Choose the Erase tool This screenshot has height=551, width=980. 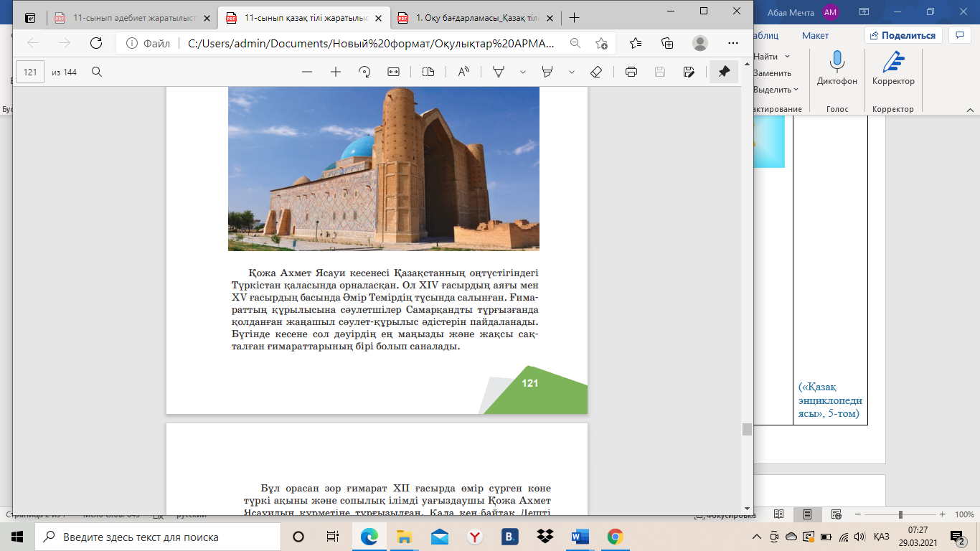pos(595,72)
